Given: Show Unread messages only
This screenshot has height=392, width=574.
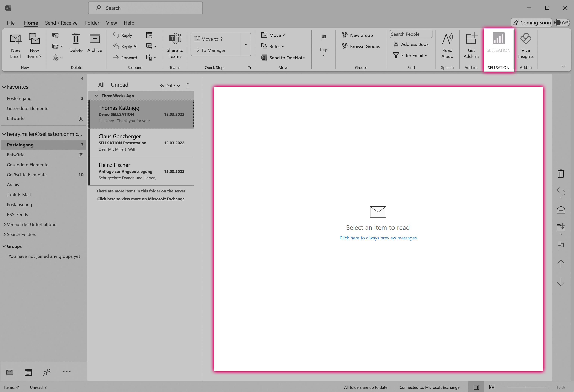Looking at the screenshot, I should pos(119,85).
